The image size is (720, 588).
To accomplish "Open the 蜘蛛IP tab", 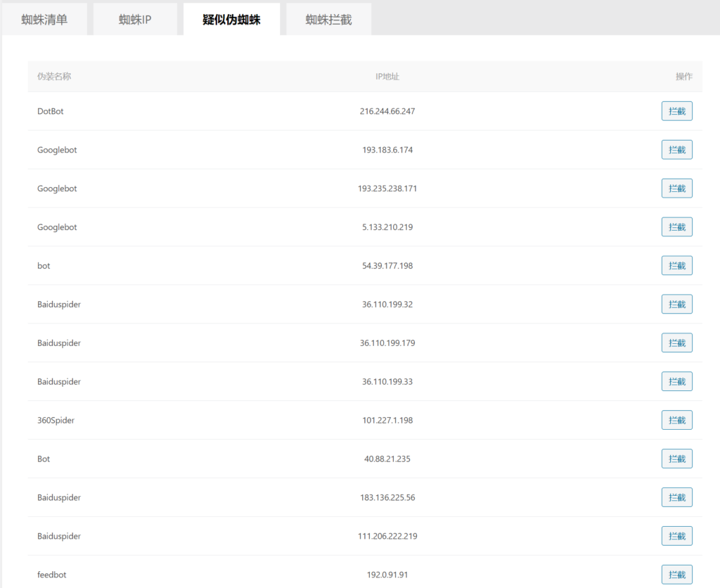I will (135, 20).
